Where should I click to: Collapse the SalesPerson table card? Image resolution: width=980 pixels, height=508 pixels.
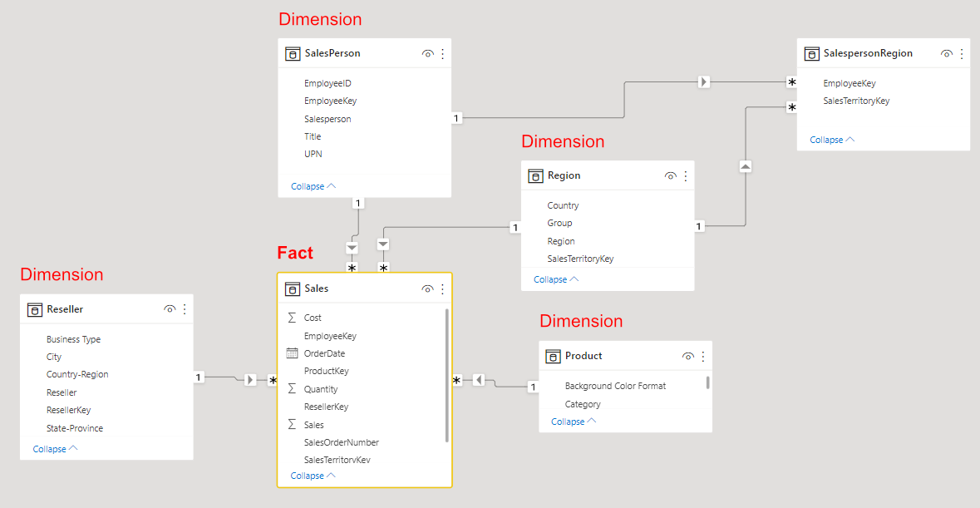tap(313, 186)
